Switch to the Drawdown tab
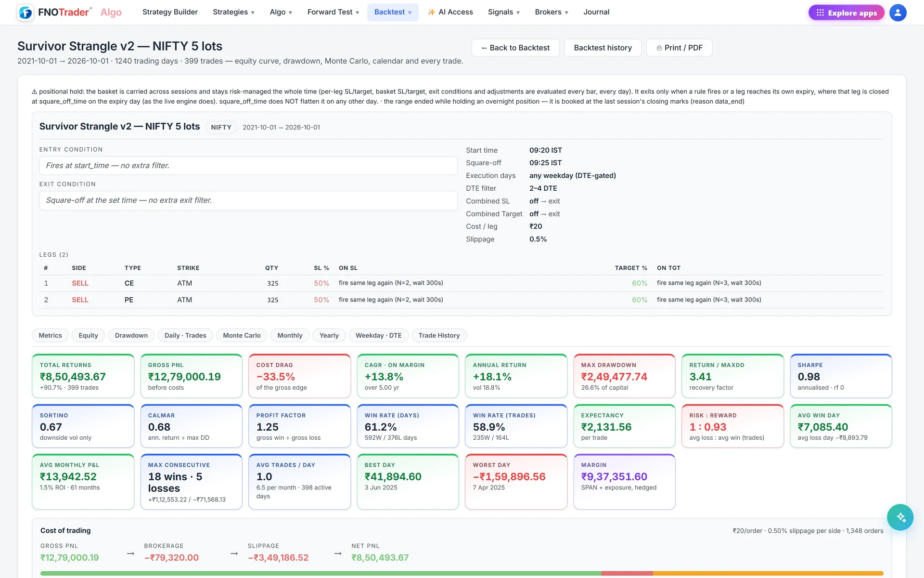Viewport: 924px width, 578px height. (131, 335)
